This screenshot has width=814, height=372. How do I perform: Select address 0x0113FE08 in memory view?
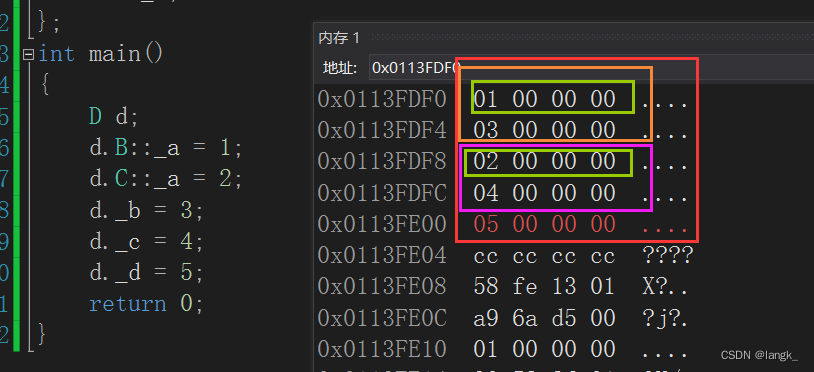(x=382, y=286)
